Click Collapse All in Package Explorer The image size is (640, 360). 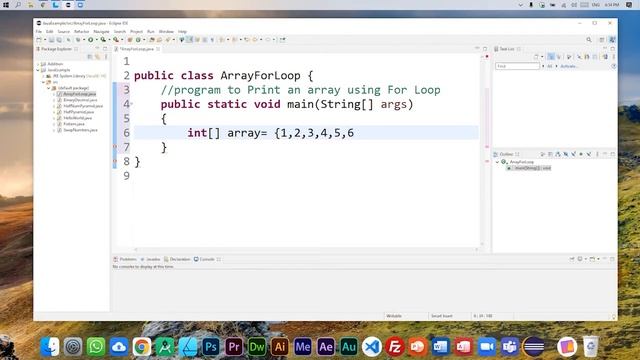click(x=90, y=57)
